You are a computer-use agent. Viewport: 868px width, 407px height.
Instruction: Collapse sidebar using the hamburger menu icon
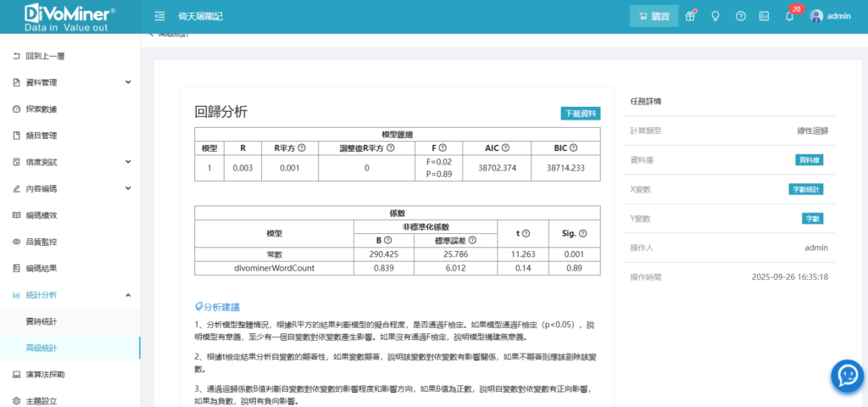(159, 16)
